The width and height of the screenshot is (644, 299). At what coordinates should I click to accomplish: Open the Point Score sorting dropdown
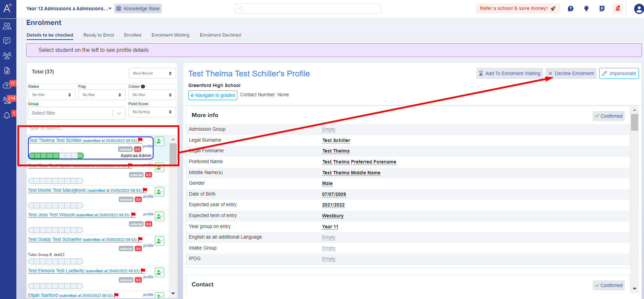point(152,112)
